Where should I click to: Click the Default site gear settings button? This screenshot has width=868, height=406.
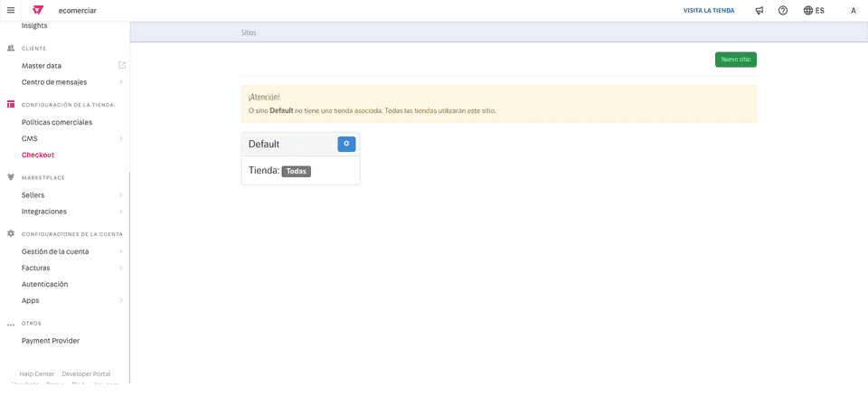coord(346,144)
